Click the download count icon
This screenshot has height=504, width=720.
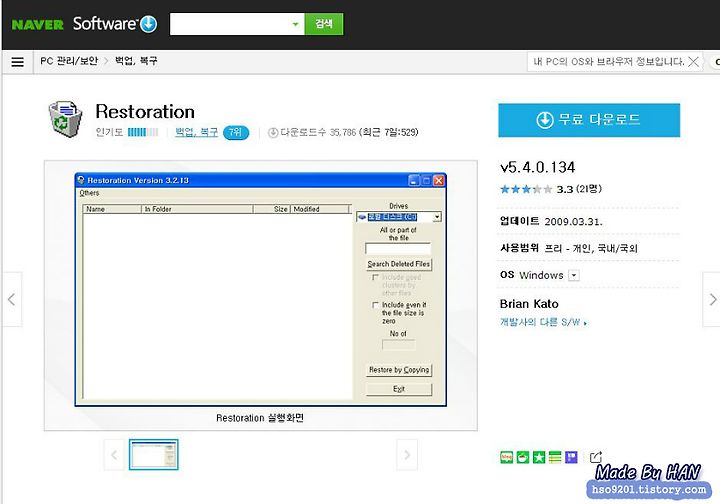click(273, 133)
